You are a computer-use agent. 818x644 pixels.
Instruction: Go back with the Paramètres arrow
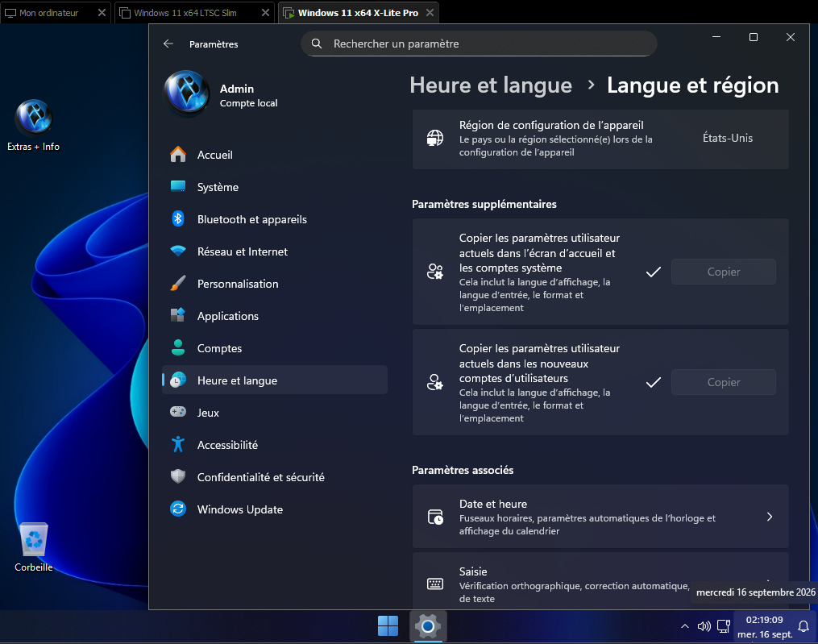(168, 44)
